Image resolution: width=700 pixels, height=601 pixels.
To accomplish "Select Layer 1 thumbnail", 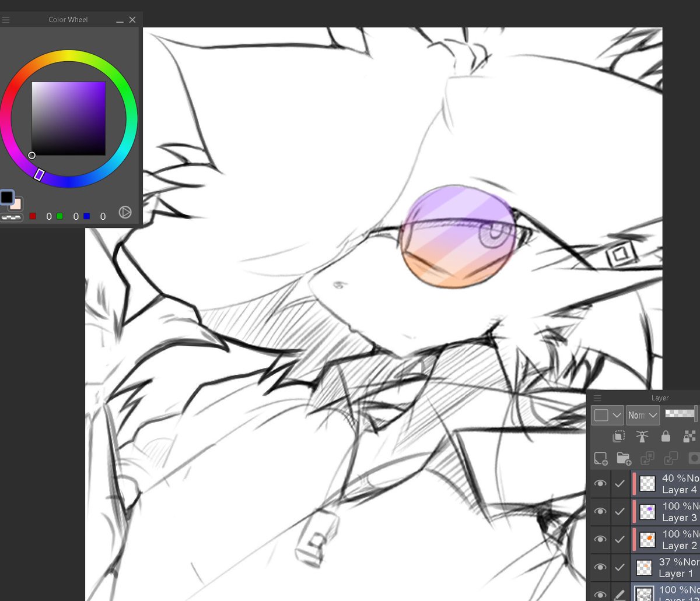I will point(643,568).
